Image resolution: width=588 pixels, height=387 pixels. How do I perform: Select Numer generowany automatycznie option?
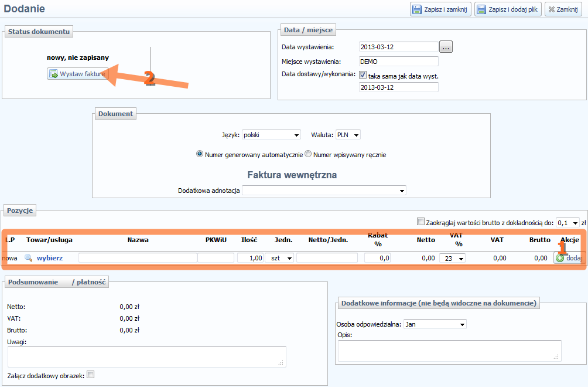pos(200,154)
